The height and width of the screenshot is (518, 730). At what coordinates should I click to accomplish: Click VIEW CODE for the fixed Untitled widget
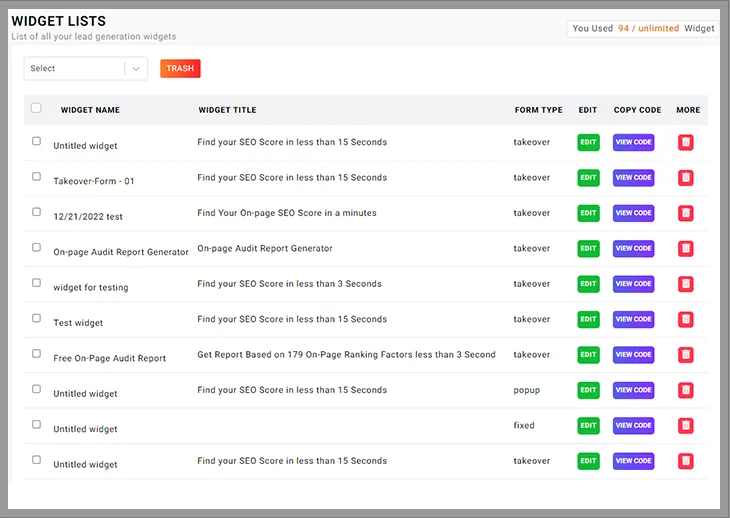tap(634, 425)
